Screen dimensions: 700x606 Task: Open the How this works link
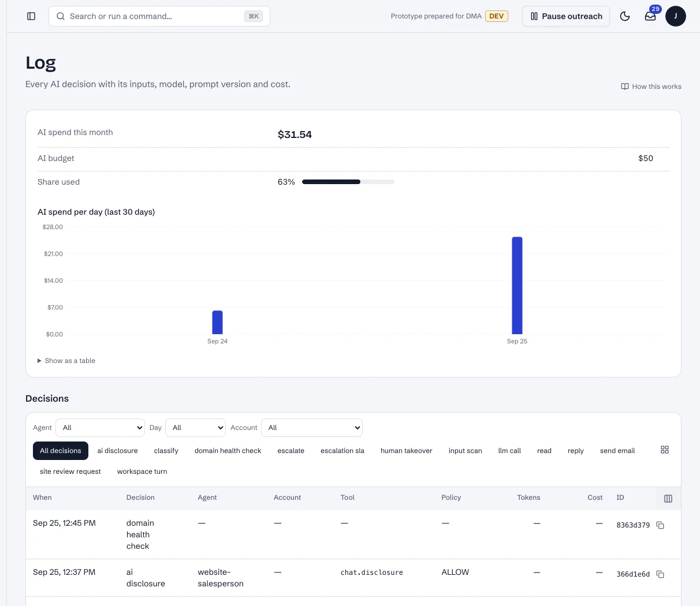651,87
